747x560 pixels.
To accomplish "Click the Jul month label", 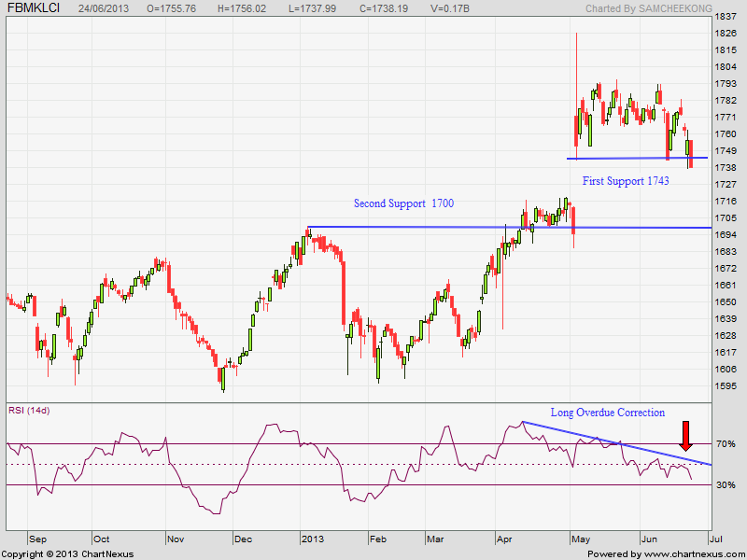I will click(714, 539).
